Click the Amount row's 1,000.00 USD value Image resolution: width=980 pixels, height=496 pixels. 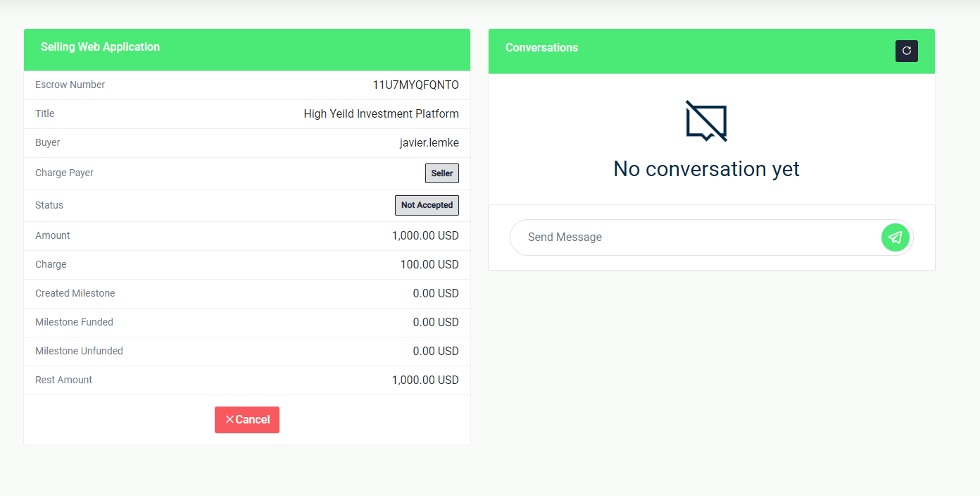(425, 236)
